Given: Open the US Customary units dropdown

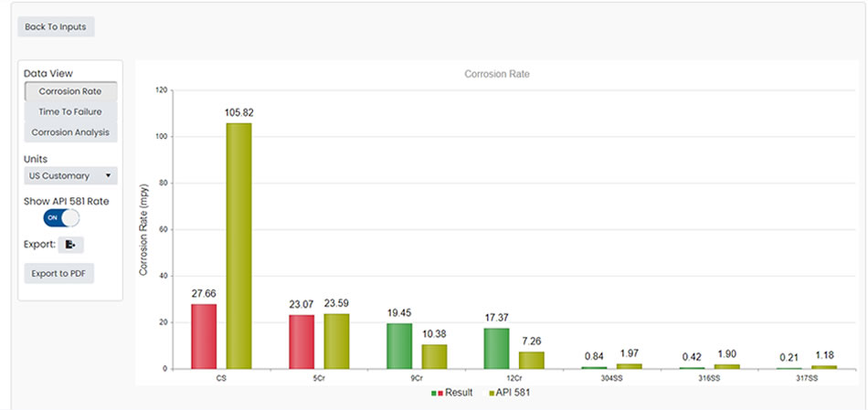Looking at the screenshot, I should (x=70, y=175).
